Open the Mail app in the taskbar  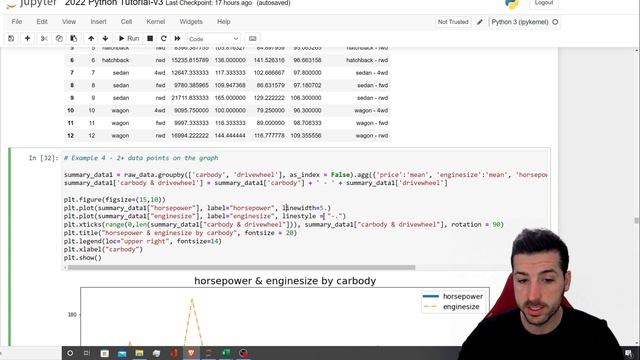[x=122, y=353]
